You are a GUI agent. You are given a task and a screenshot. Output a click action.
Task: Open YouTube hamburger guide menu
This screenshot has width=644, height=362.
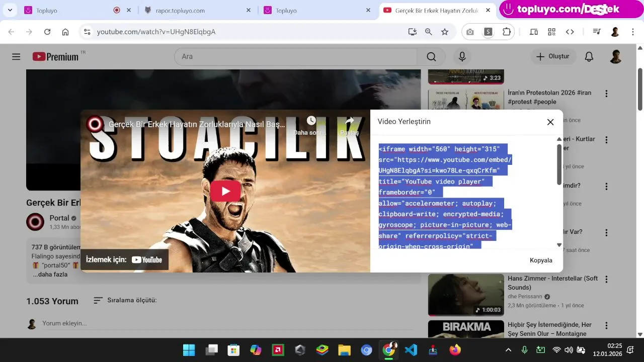click(16, 57)
